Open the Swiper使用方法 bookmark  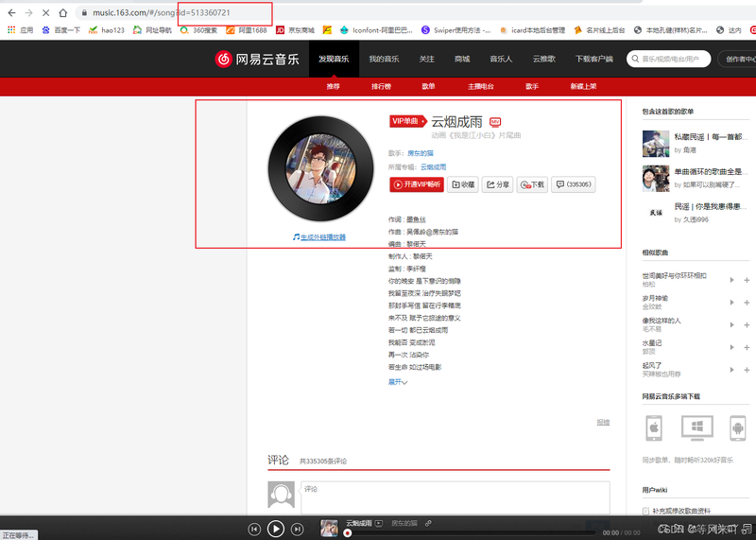coord(455,30)
